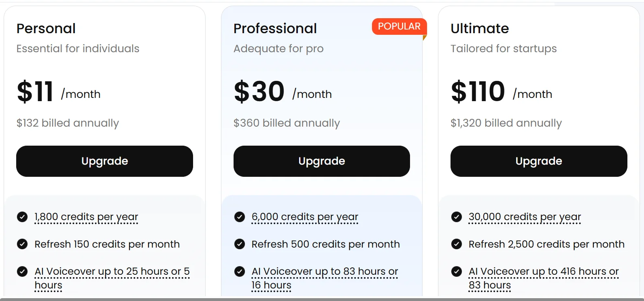
Task: Click Upgrade button for Ultimate plan
Action: click(x=538, y=161)
